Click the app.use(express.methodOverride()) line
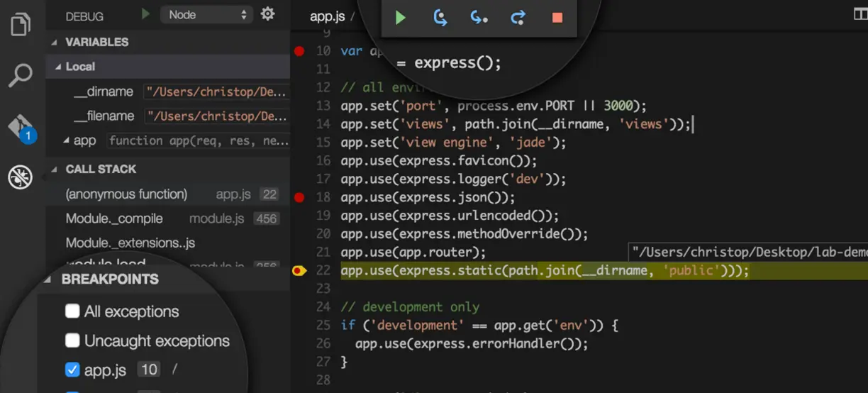 [x=464, y=234]
